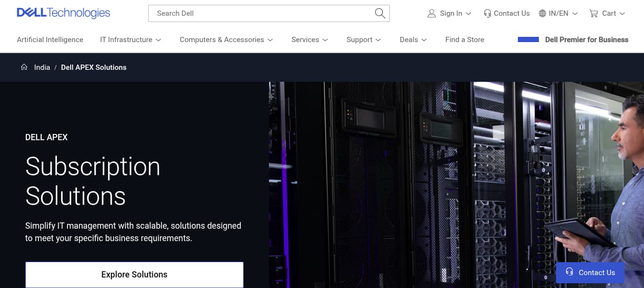This screenshot has width=644, height=288.
Task: Select the Support menu label
Action: [x=359, y=40]
